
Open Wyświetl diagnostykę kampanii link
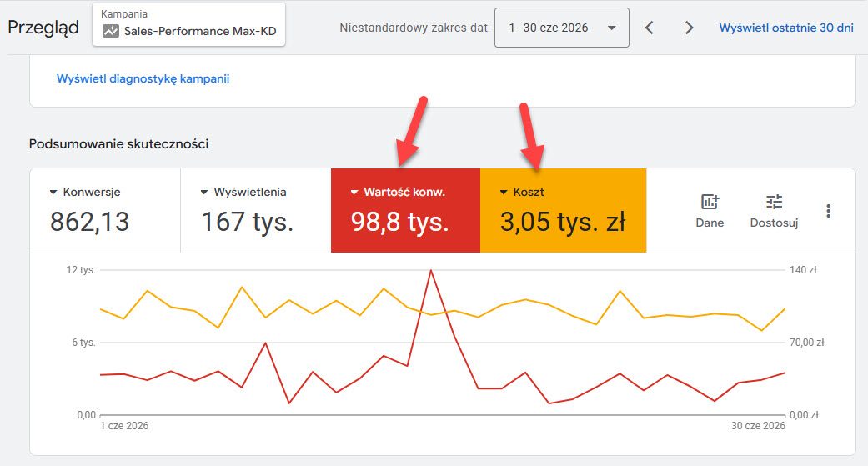pos(143,78)
